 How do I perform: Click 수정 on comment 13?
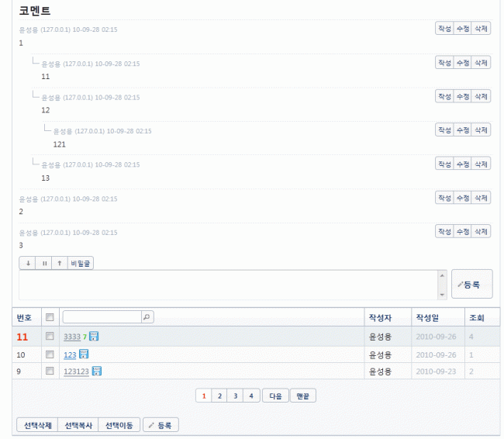pos(463,164)
